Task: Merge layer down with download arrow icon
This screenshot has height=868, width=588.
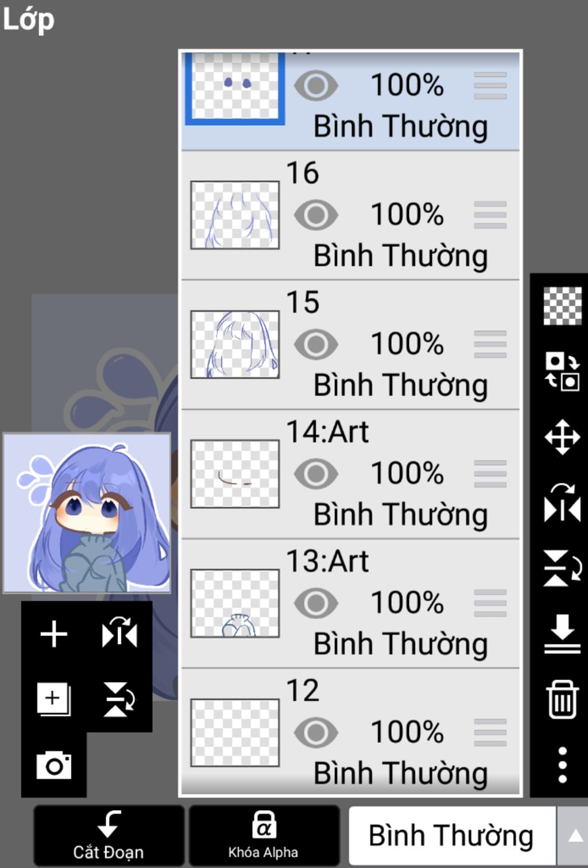Action: (562, 634)
